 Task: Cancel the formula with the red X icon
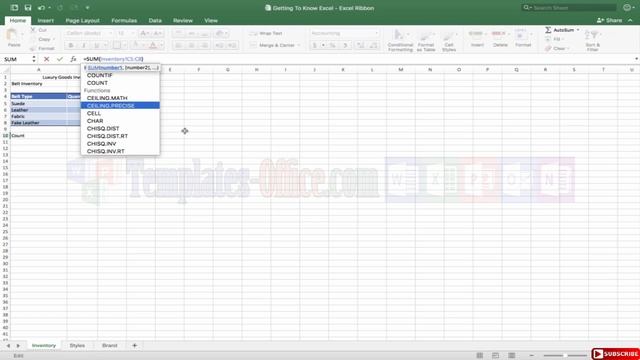[x=47, y=59]
